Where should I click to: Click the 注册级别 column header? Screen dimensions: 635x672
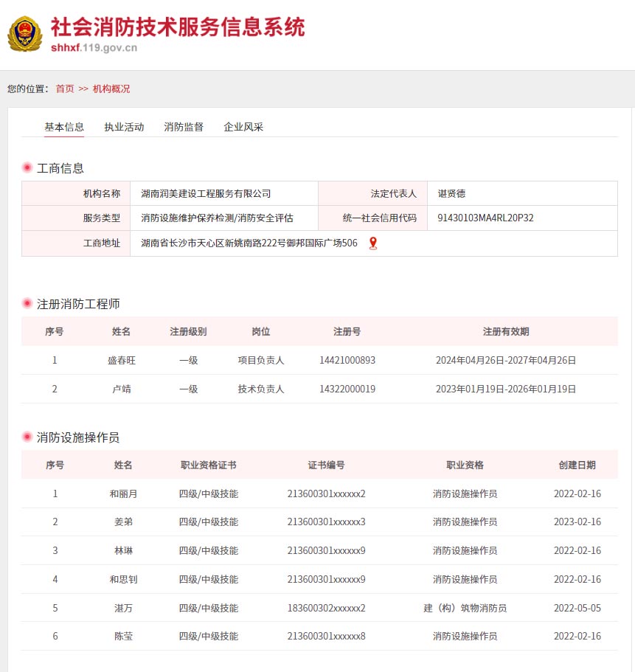click(x=189, y=332)
